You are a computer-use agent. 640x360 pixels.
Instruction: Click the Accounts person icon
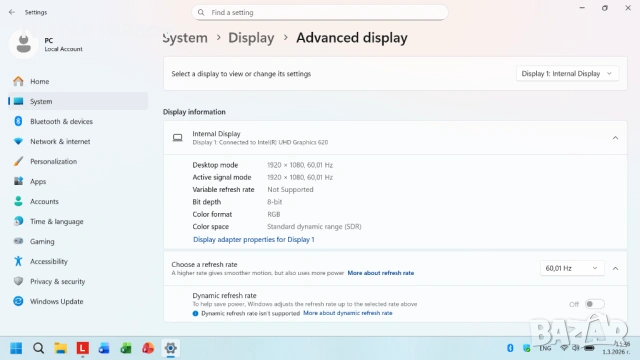pos(18,201)
